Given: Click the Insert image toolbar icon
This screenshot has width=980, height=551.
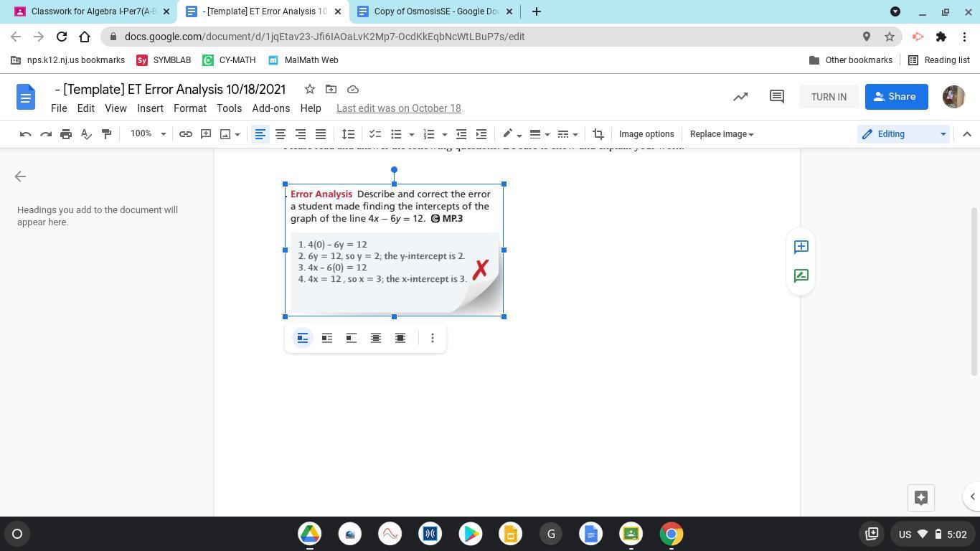Looking at the screenshot, I should click(x=225, y=134).
